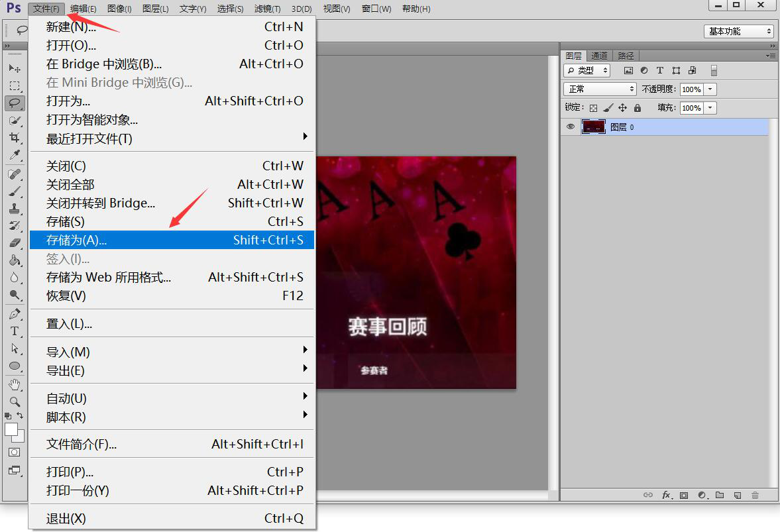
Task: Toggle Quick Mask mode
Action: [x=15, y=452]
